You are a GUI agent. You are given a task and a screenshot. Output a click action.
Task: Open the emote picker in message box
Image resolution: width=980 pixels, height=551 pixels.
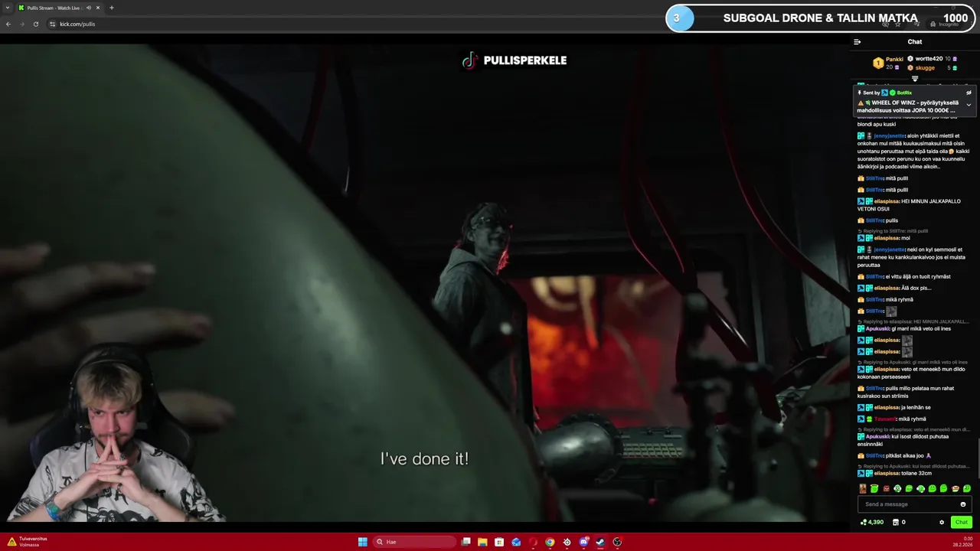coord(963,504)
